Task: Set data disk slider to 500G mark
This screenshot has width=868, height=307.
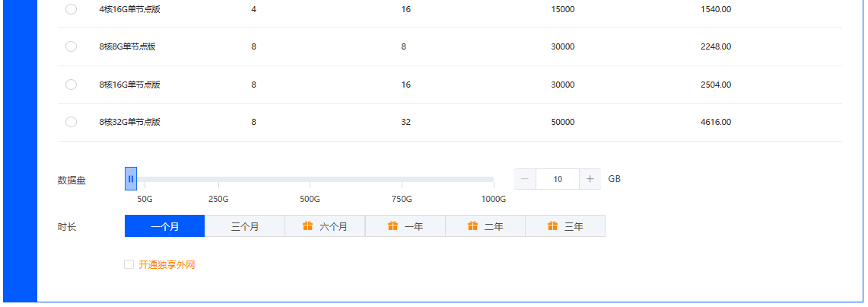Action: pyautogui.click(x=310, y=180)
